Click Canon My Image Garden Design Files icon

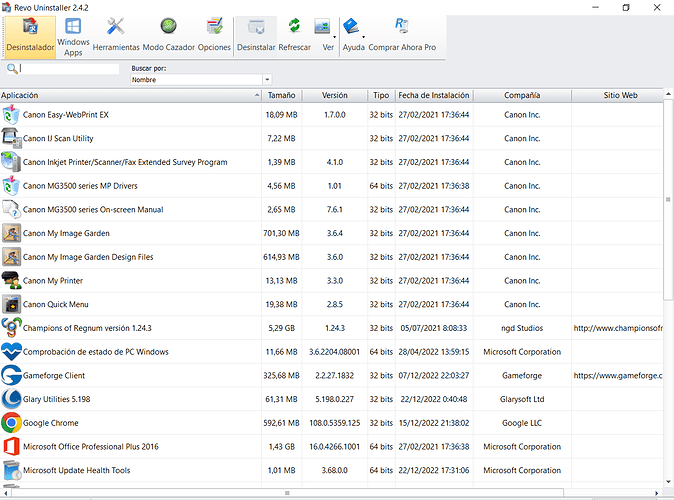(11, 257)
